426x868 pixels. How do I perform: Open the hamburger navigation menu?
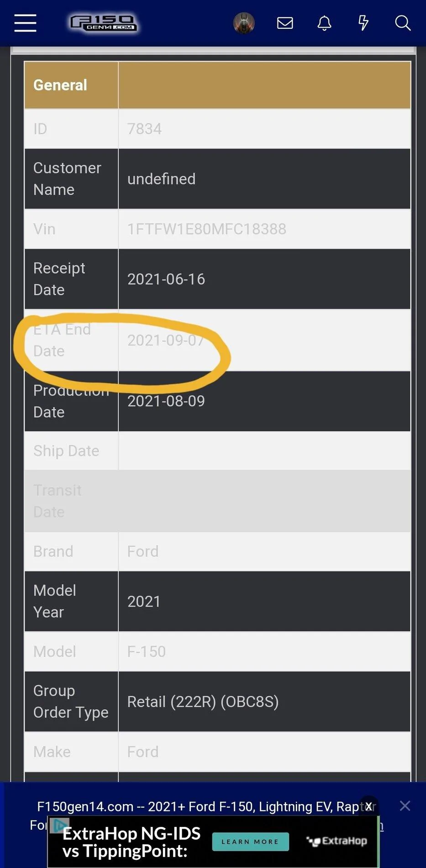[25, 23]
